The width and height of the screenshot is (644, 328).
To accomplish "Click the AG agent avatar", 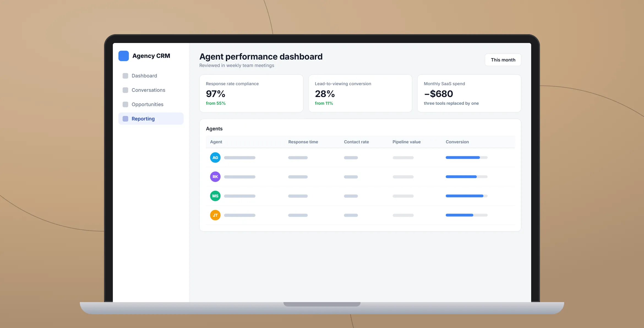I will [x=215, y=158].
